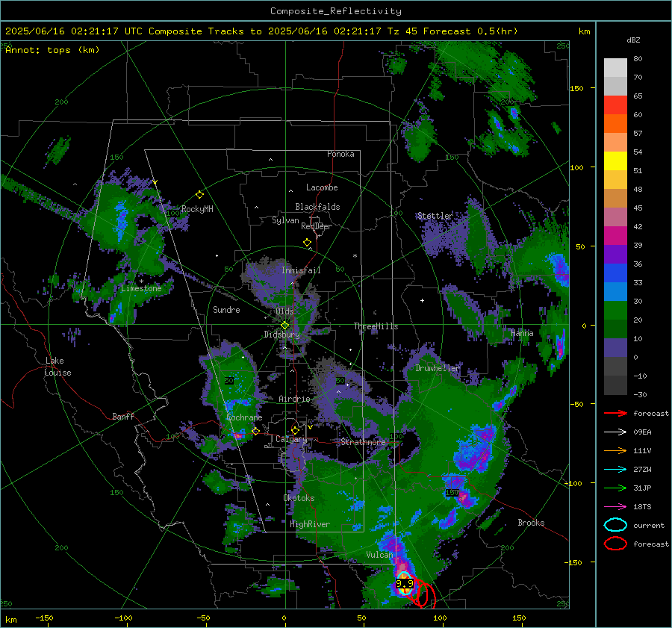Click the yellow diamond marker beside Cochrane
The height and width of the screenshot is (628, 672).
(x=255, y=431)
